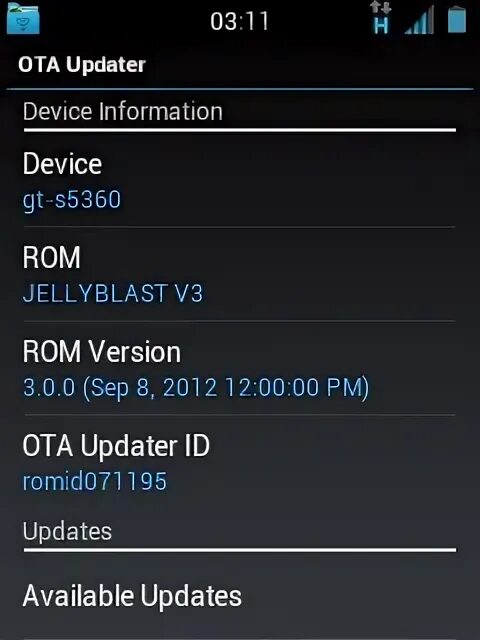The image size is (480, 640).
Task: Open the Device entry
Action: point(240,180)
